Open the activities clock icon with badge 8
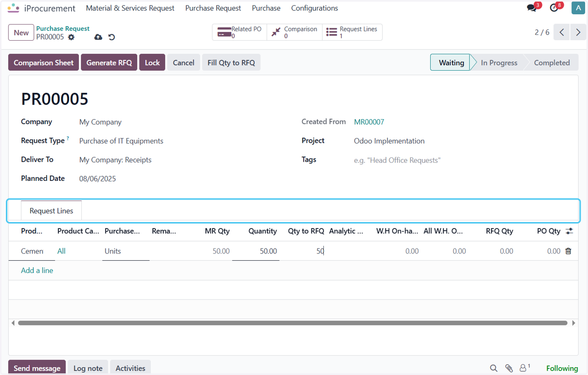Image resolution: width=588 pixels, height=375 pixels. coord(554,8)
